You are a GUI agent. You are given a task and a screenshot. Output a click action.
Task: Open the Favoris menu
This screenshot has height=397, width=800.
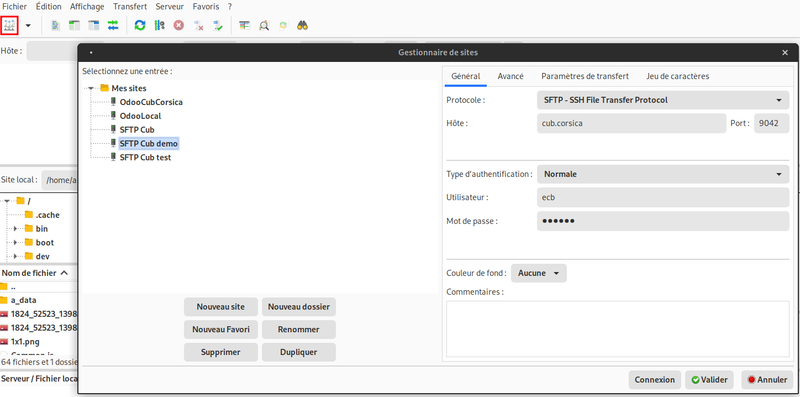207,7
